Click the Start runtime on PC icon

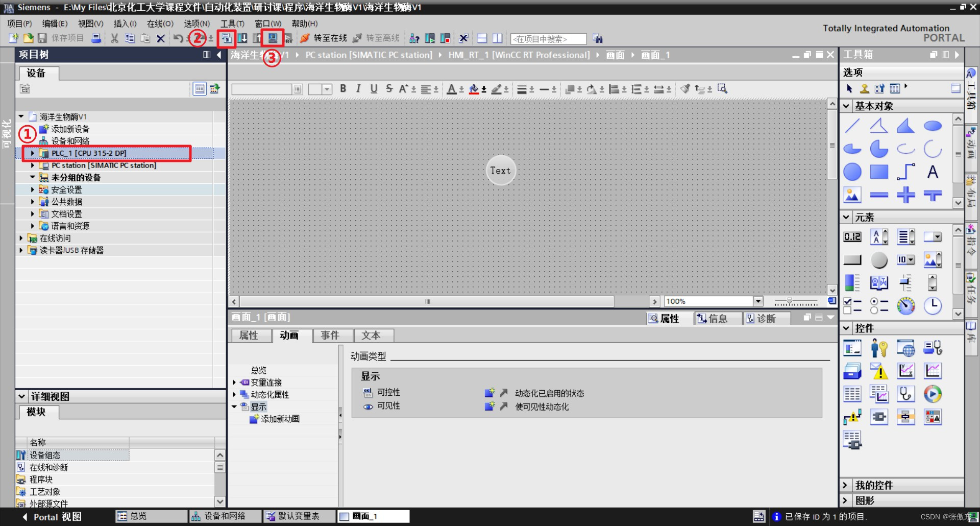click(x=273, y=38)
